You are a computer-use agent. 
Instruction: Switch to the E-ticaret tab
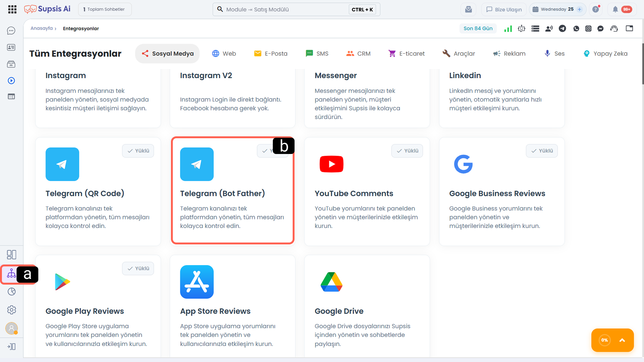click(x=407, y=53)
